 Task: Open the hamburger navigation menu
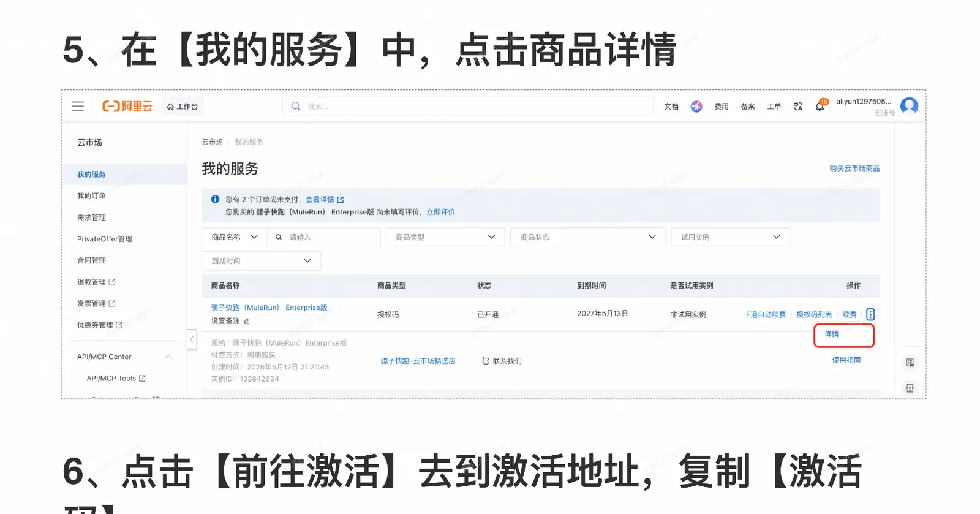[78, 107]
